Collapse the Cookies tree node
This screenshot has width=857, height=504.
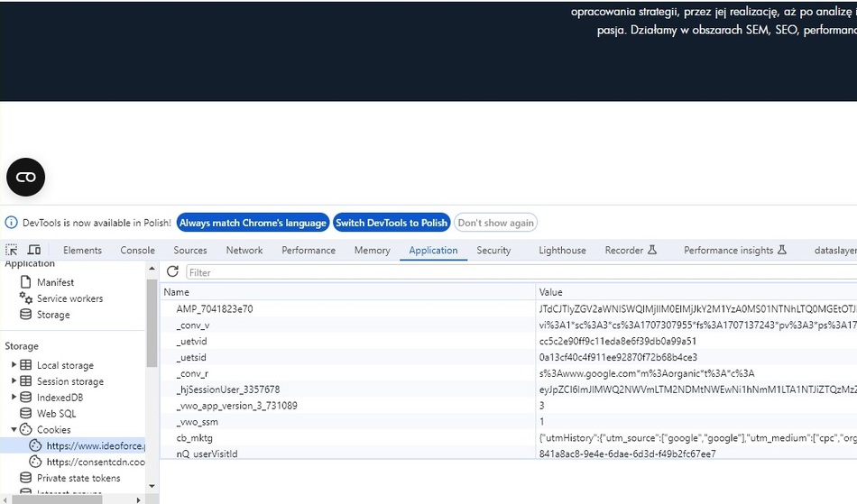click(14, 430)
